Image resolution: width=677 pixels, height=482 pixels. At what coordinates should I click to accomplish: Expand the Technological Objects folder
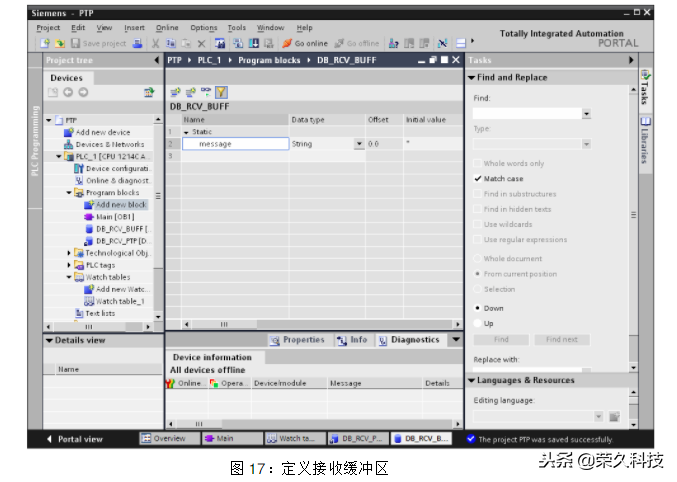(x=69, y=253)
